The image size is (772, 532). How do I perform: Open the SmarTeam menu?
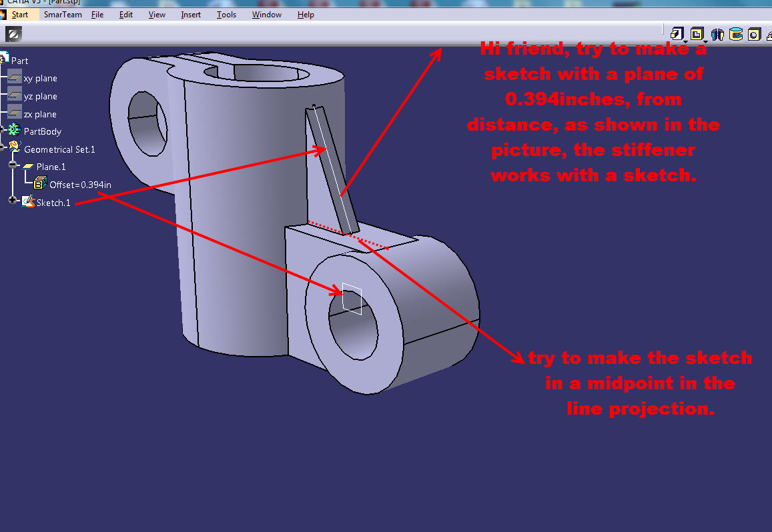(x=63, y=15)
